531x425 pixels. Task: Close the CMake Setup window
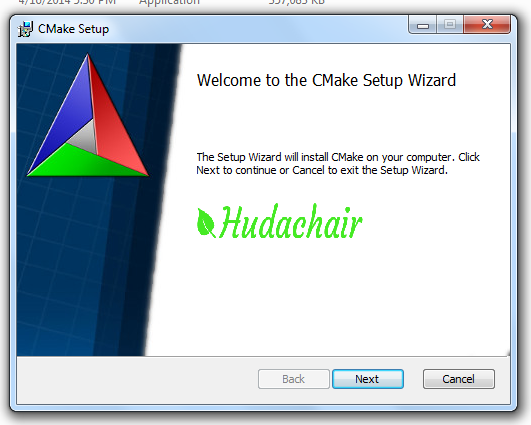pos(487,25)
